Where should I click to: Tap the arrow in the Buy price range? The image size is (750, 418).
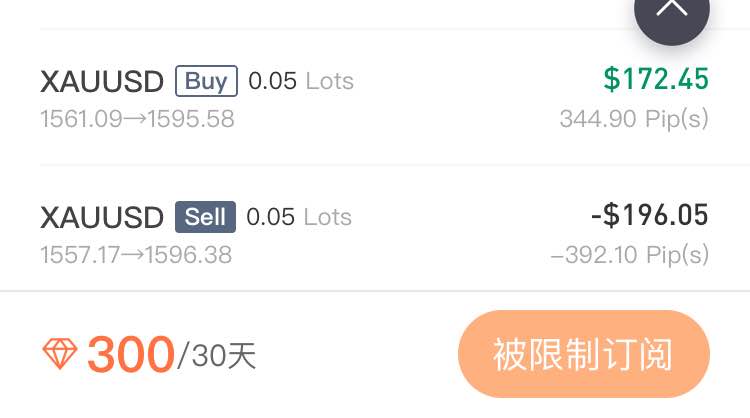coord(136,120)
